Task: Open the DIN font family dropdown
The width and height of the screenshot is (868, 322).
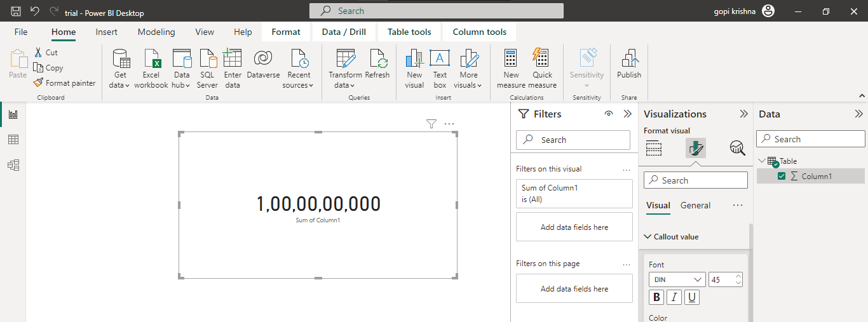Action: [677, 279]
